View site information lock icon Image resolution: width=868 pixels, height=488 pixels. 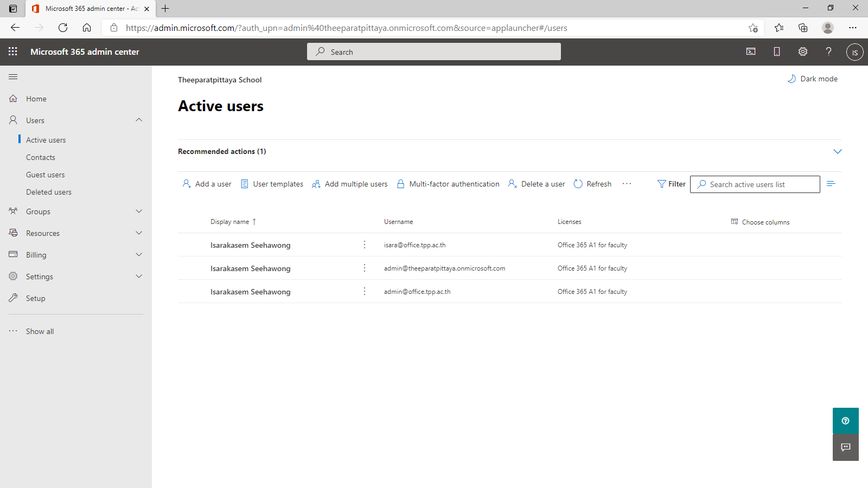(x=114, y=28)
